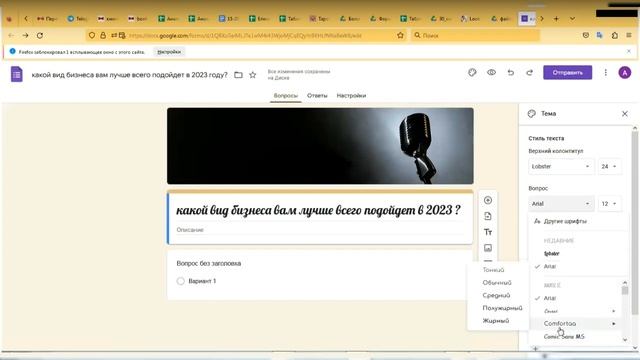The image size is (640, 360).
Task: Open the account avatar A
Action: point(624,73)
